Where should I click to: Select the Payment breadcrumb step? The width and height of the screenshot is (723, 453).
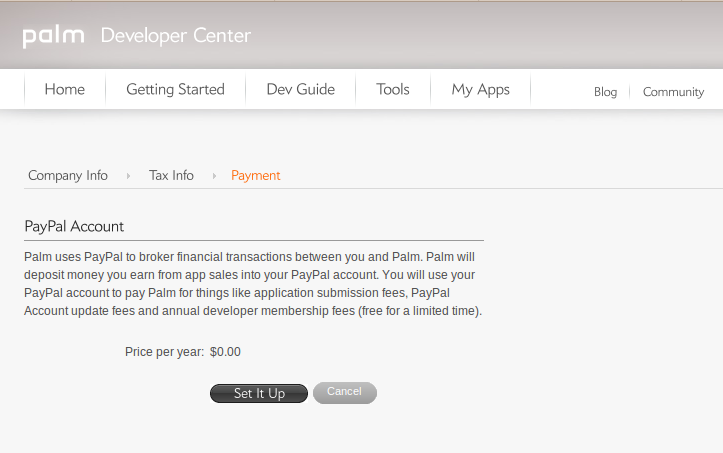pyautogui.click(x=255, y=175)
